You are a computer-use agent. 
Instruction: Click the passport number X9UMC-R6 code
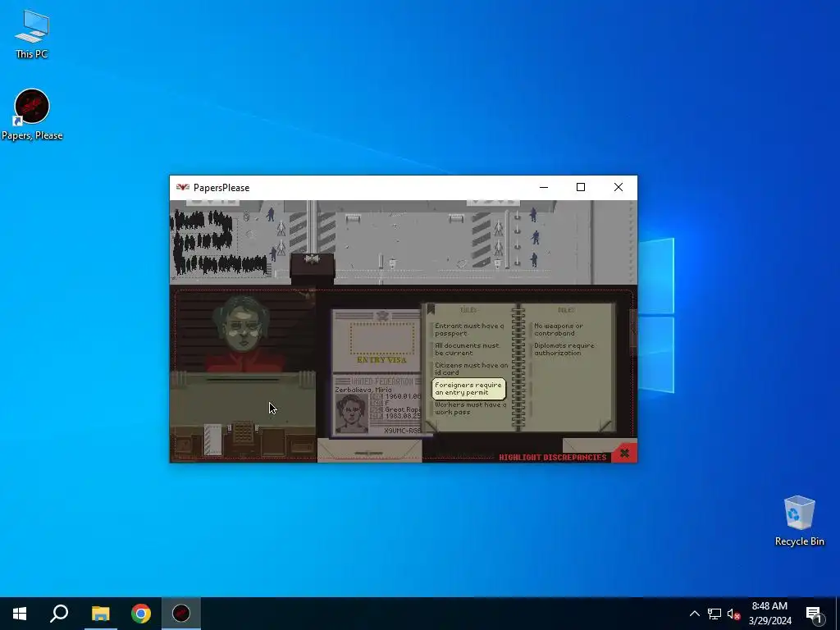[403, 431]
